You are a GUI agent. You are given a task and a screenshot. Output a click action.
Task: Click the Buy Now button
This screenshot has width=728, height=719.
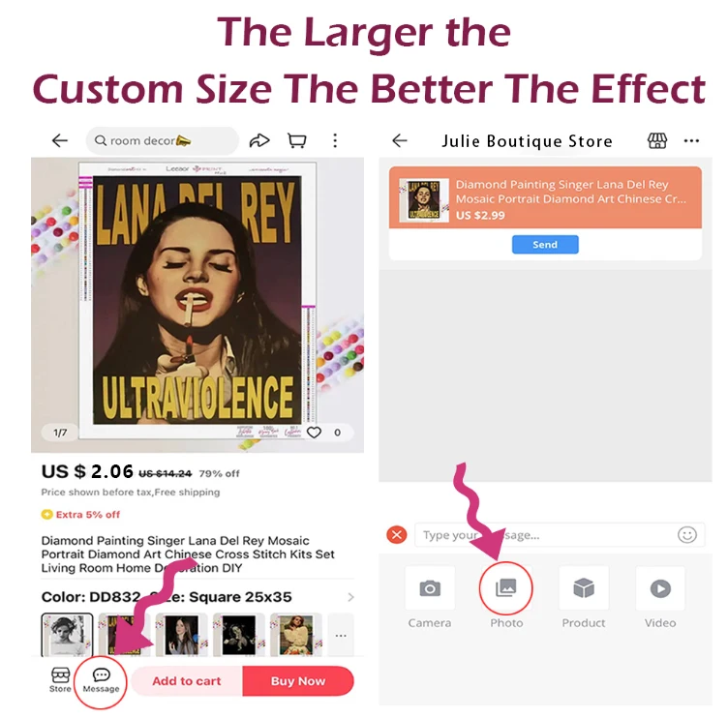click(298, 681)
